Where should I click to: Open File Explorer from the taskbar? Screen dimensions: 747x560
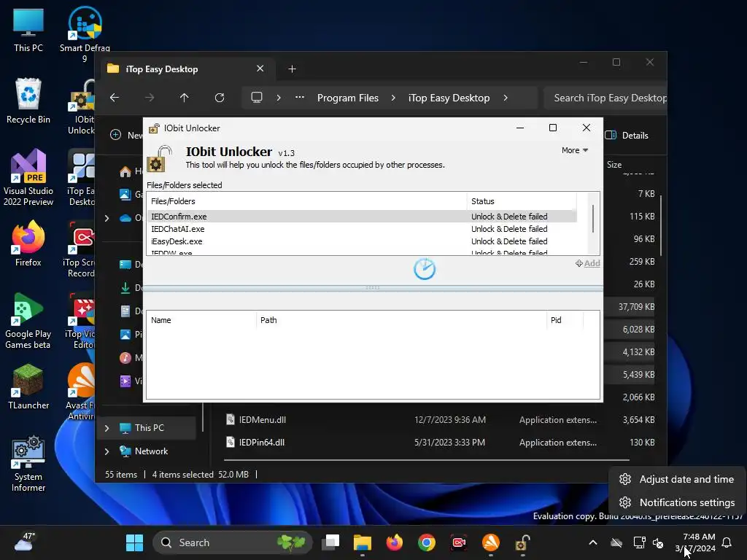(362, 542)
